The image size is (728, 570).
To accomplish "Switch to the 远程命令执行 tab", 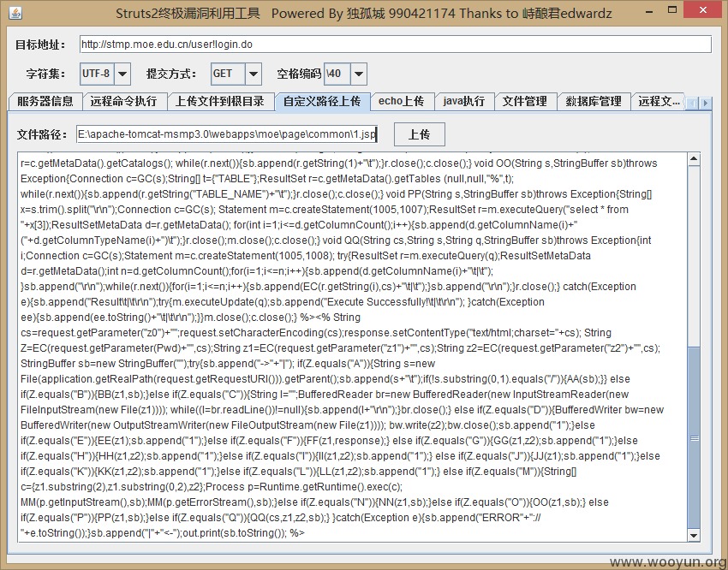I will 124,102.
